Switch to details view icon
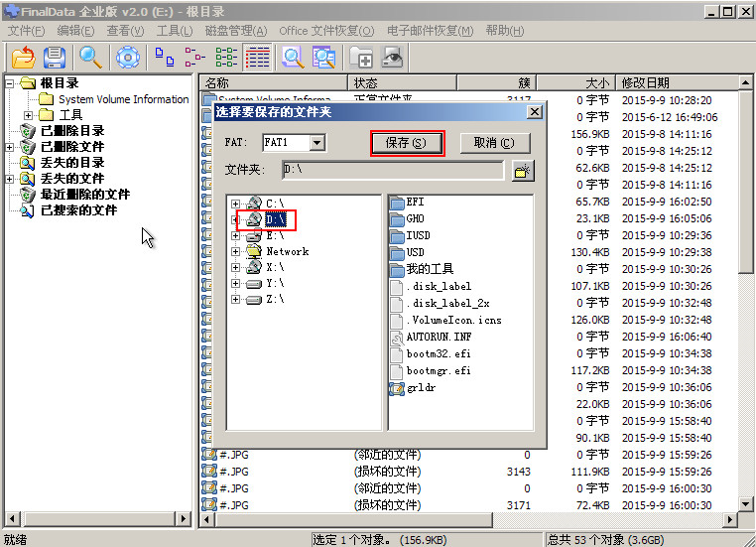Screen dimensions: 756x547 (258, 57)
